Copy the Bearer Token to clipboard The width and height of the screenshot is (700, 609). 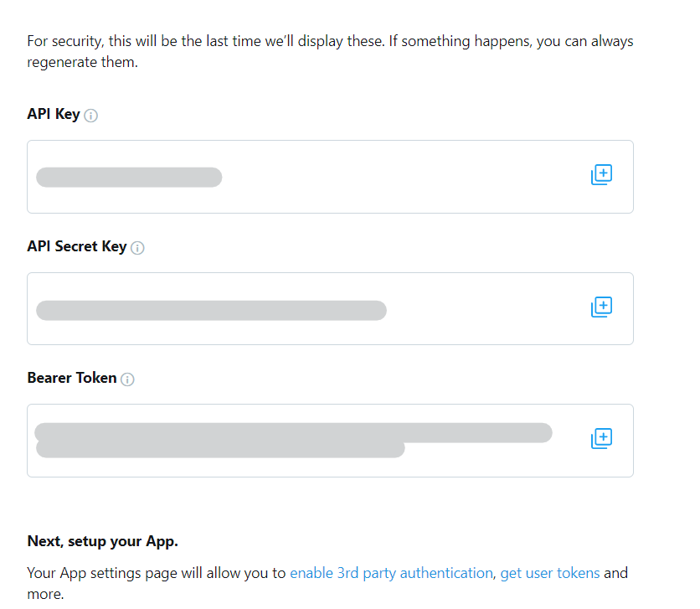click(601, 438)
